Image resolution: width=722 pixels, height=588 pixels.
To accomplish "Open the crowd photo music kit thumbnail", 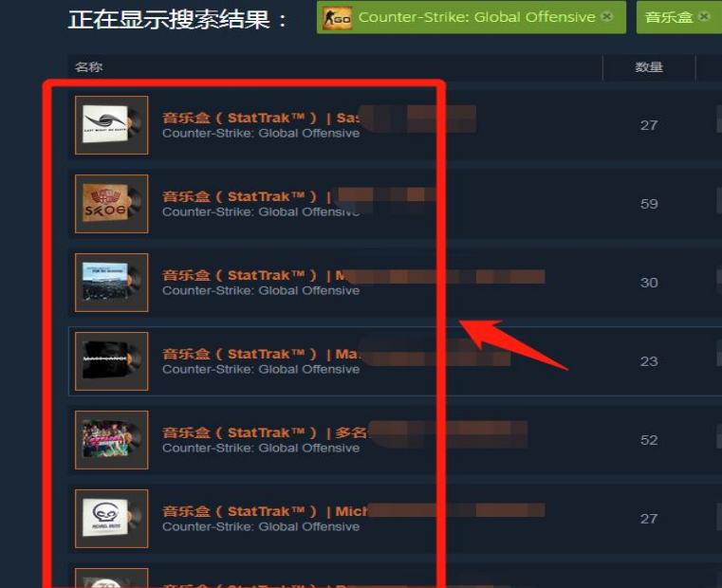I will [x=111, y=283].
